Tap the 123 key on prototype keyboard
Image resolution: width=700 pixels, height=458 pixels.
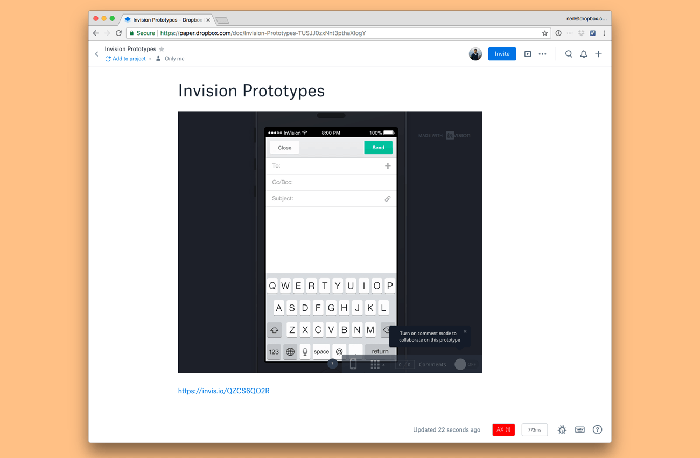(x=274, y=352)
